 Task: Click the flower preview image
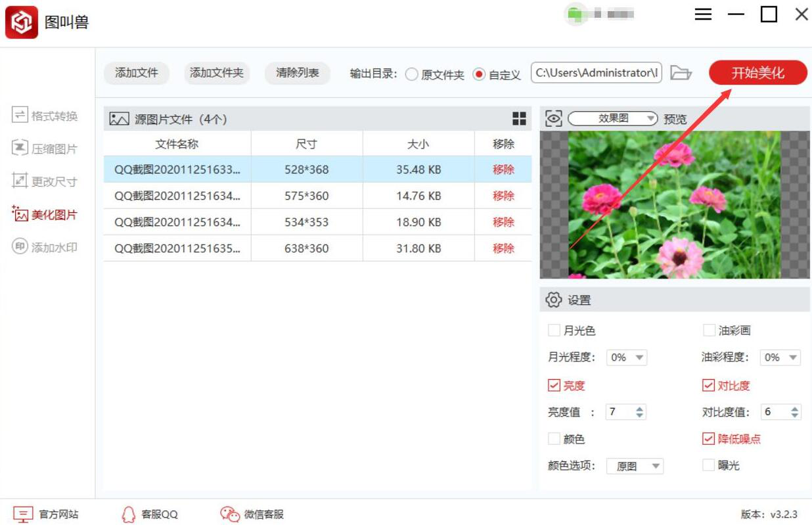tap(675, 204)
